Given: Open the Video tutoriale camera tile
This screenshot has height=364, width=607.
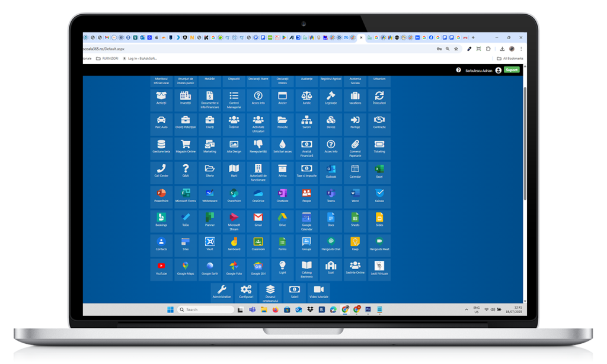Looking at the screenshot, I should (x=318, y=292).
